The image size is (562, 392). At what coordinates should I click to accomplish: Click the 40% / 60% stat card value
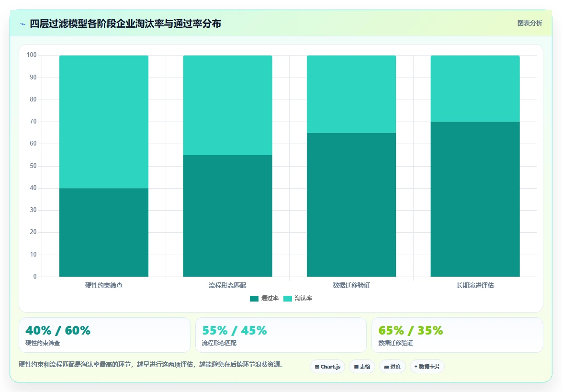coord(58,330)
